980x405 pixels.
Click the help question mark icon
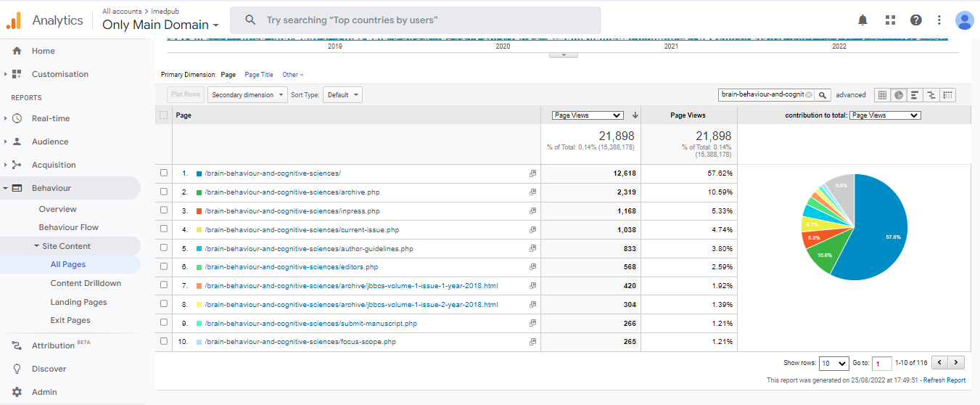click(x=916, y=20)
